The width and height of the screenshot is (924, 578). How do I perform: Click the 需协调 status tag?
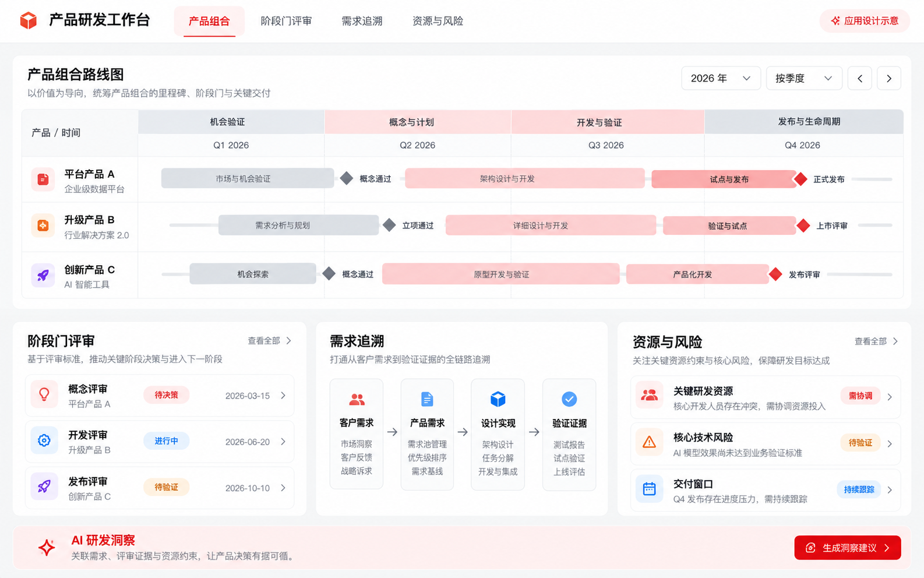tap(860, 396)
